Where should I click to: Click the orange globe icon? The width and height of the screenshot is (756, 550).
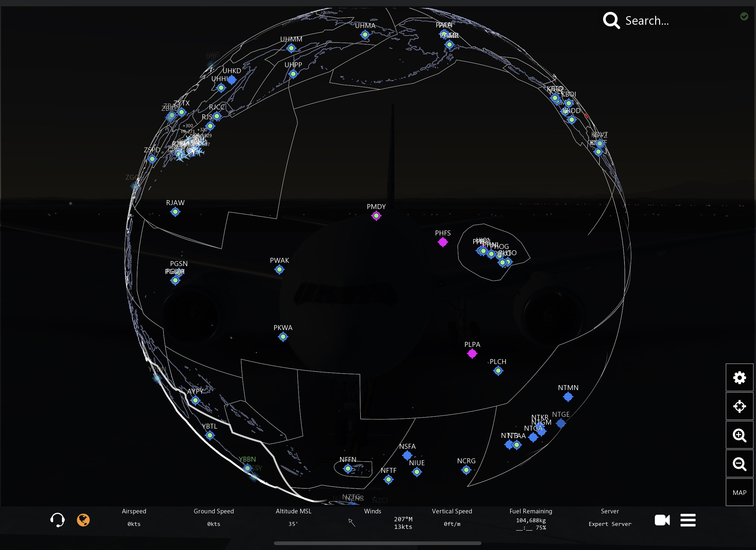83,520
